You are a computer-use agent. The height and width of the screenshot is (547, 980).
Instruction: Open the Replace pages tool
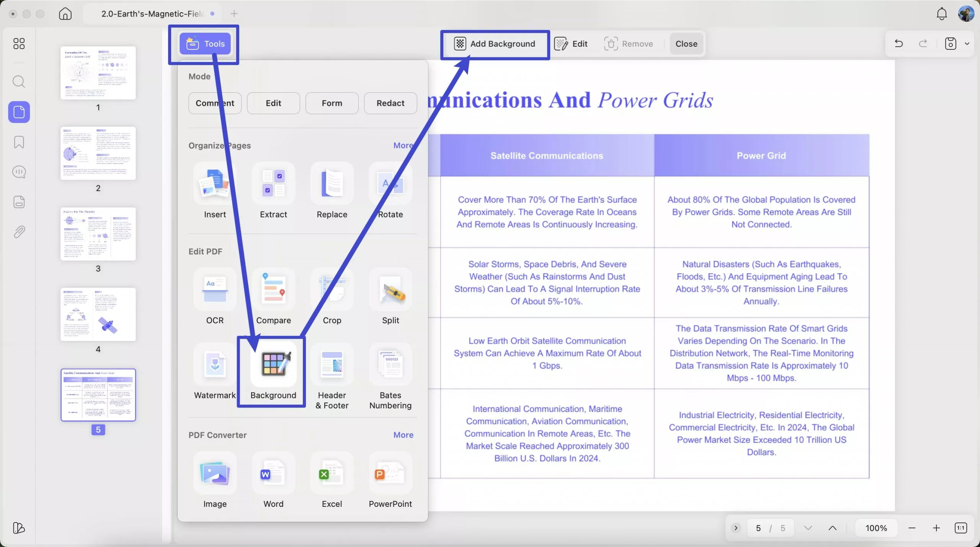(332, 191)
